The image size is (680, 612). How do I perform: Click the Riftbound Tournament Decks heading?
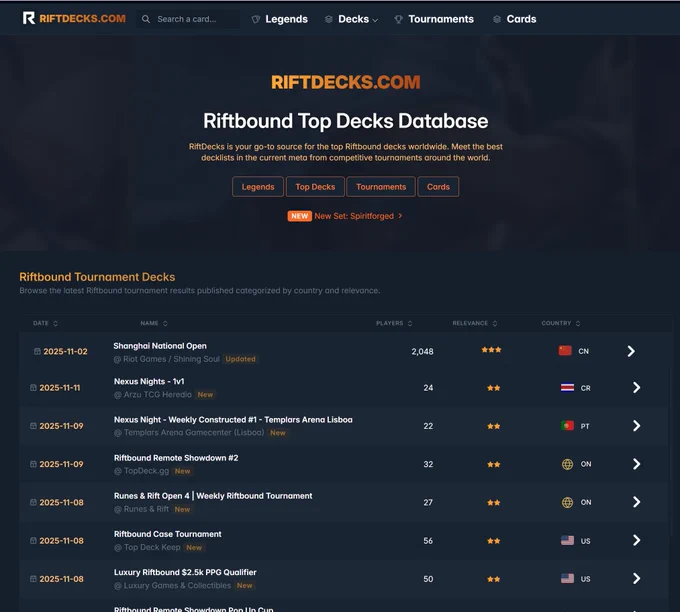tap(97, 277)
